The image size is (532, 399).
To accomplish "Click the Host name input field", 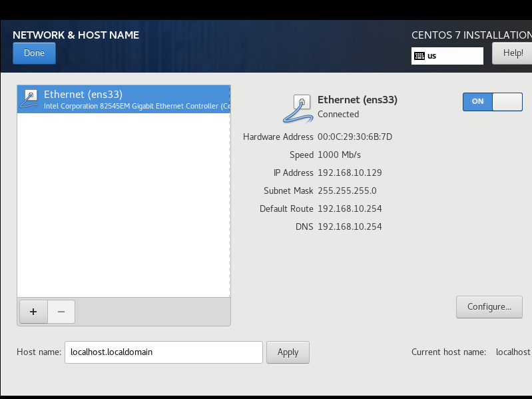I will [164, 352].
